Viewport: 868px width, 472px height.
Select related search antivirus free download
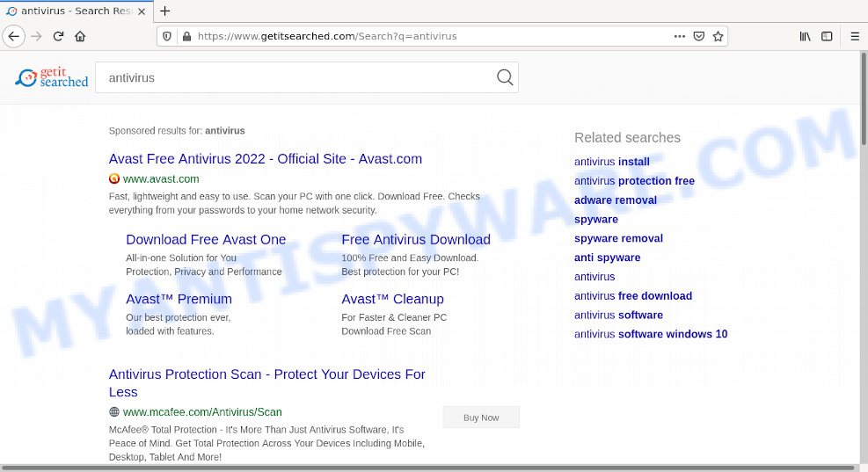point(632,296)
